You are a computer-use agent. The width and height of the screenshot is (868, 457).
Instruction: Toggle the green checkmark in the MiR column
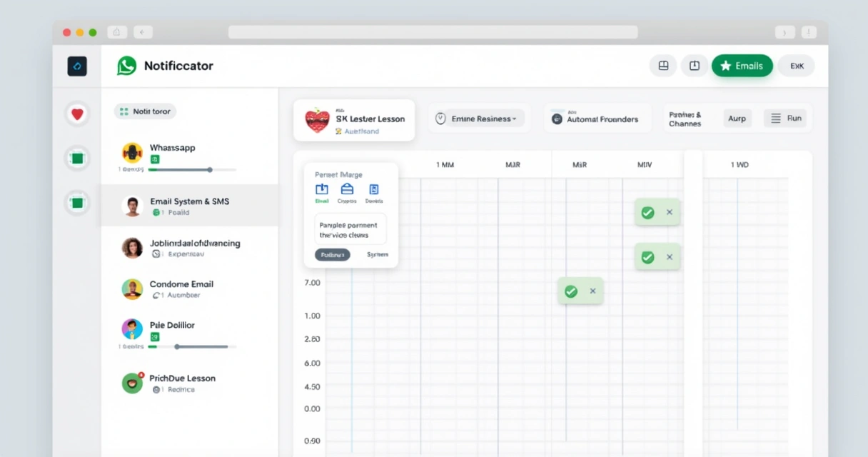click(x=570, y=291)
